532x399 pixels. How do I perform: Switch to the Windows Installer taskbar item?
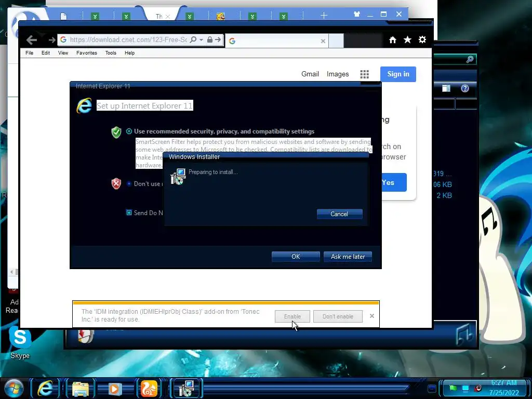click(x=187, y=389)
